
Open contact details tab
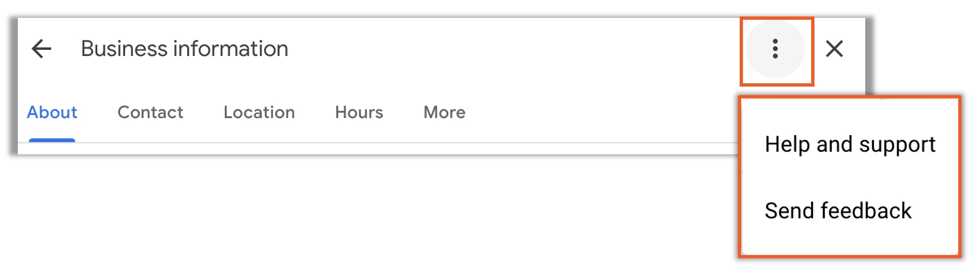click(x=150, y=112)
